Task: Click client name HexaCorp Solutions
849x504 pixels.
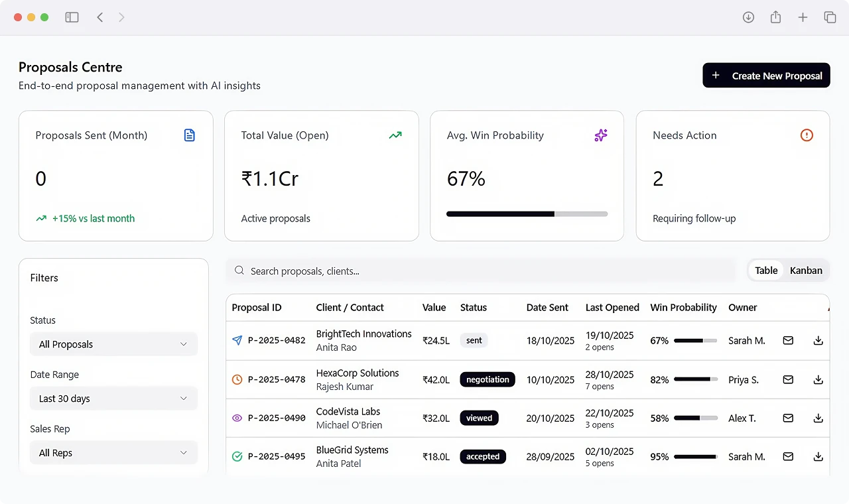Action: click(358, 373)
